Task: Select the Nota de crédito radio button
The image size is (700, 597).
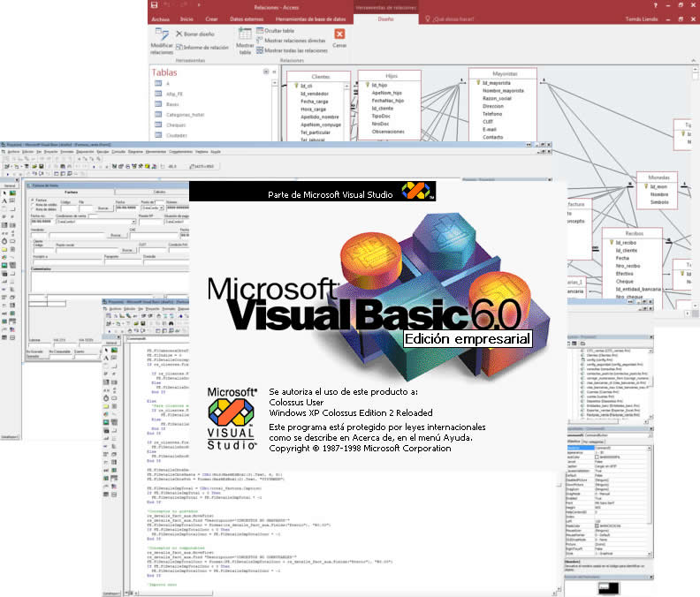Action: 32,205
